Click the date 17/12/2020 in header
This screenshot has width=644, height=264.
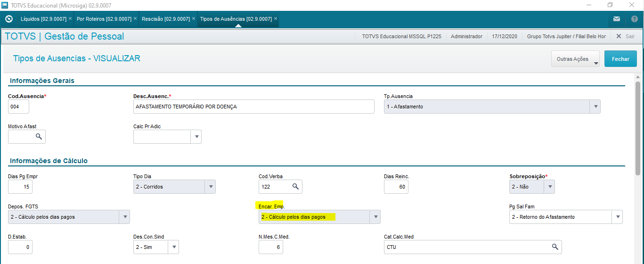505,36
